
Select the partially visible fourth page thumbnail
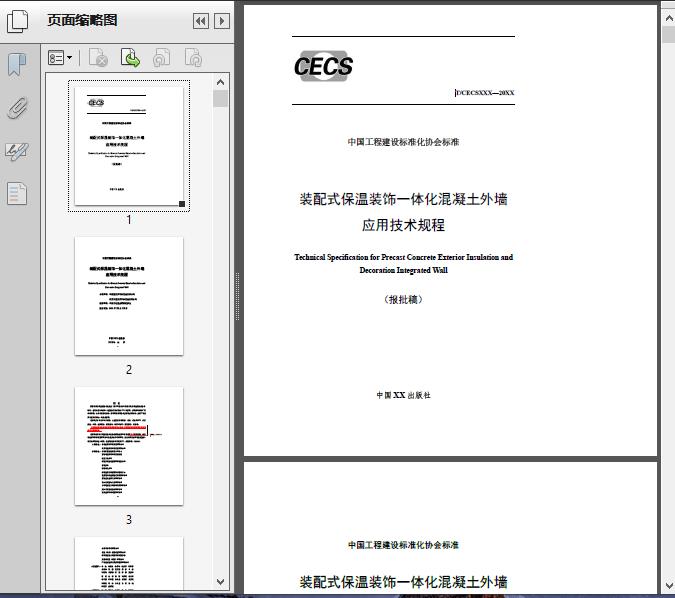[x=129, y=564]
